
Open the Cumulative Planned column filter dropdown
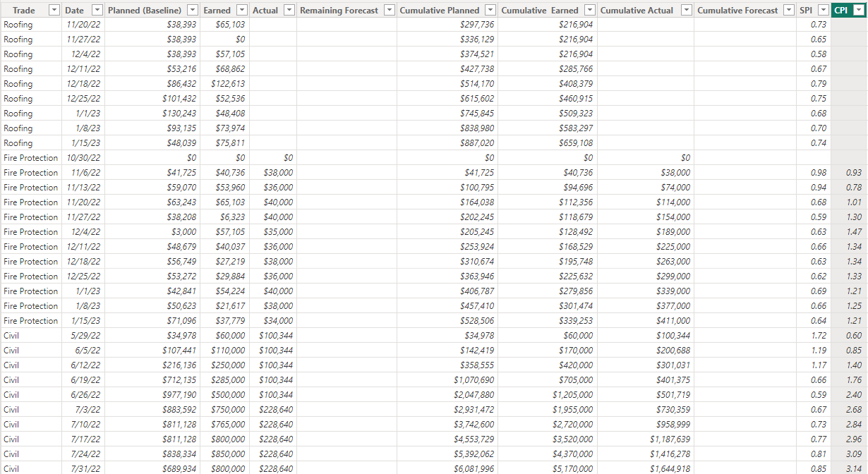point(490,11)
